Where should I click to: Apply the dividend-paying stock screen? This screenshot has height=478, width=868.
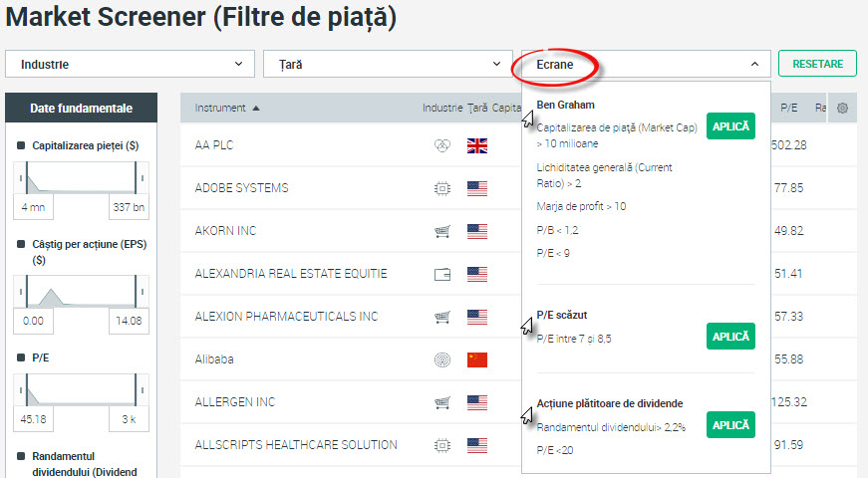[x=730, y=425]
